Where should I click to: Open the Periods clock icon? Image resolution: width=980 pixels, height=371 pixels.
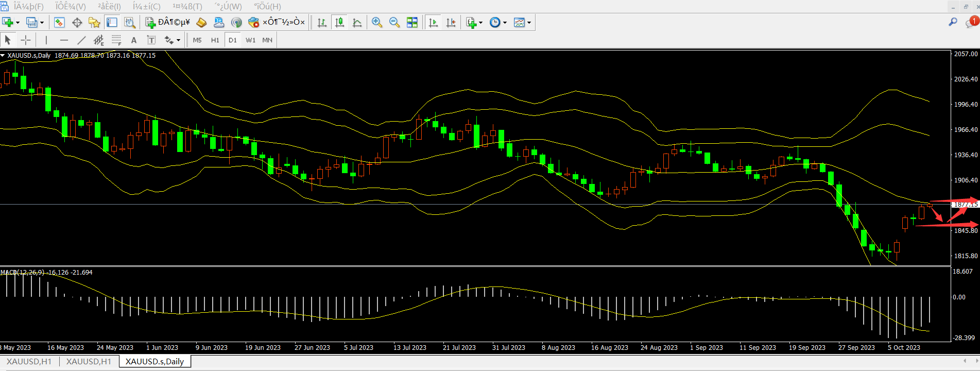pos(495,22)
